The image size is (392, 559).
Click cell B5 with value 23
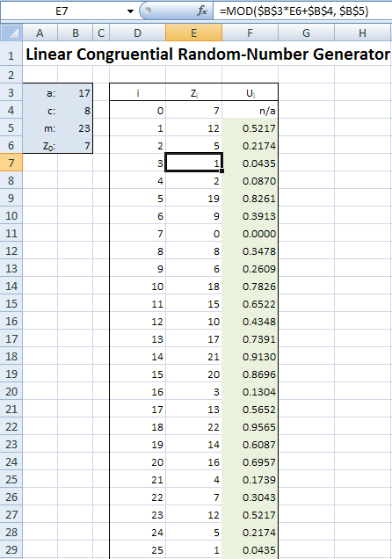pos(76,128)
